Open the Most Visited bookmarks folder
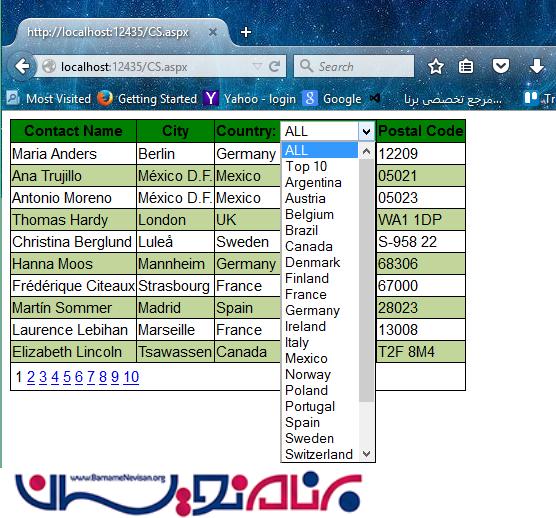The width and height of the screenshot is (556, 518). pos(49,98)
